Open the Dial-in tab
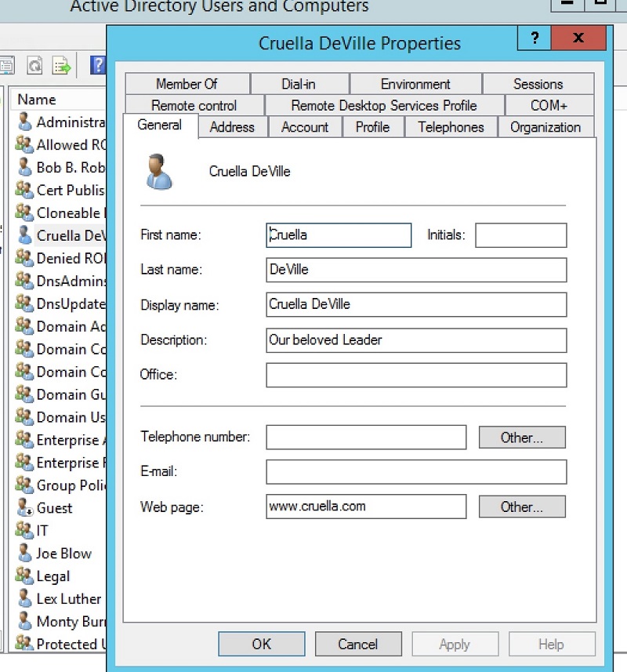Viewport: 627px width, 672px height. [x=299, y=84]
